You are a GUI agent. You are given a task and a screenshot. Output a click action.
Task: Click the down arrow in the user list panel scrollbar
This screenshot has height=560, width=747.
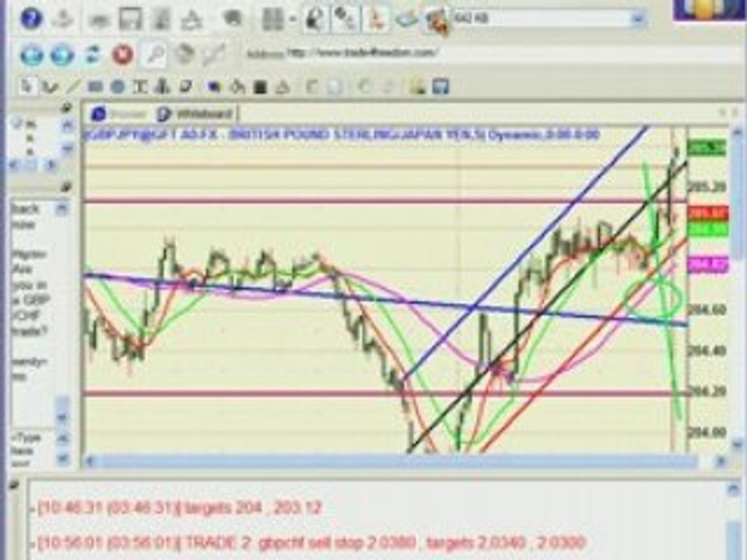click(67, 149)
